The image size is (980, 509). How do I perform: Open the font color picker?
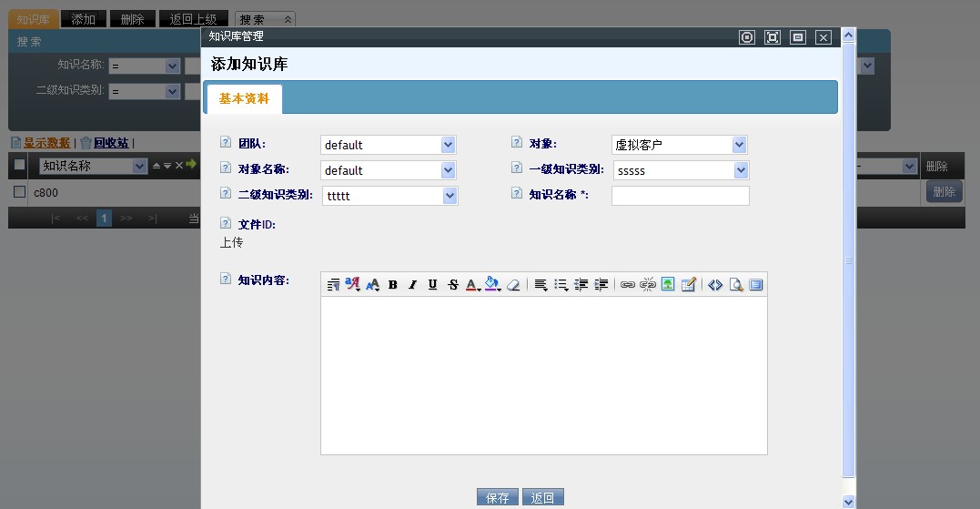click(472, 285)
